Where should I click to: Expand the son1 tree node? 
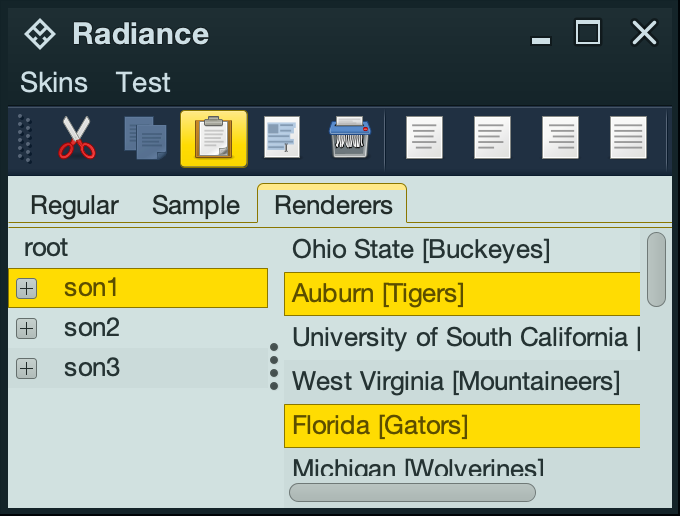coord(27,289)
